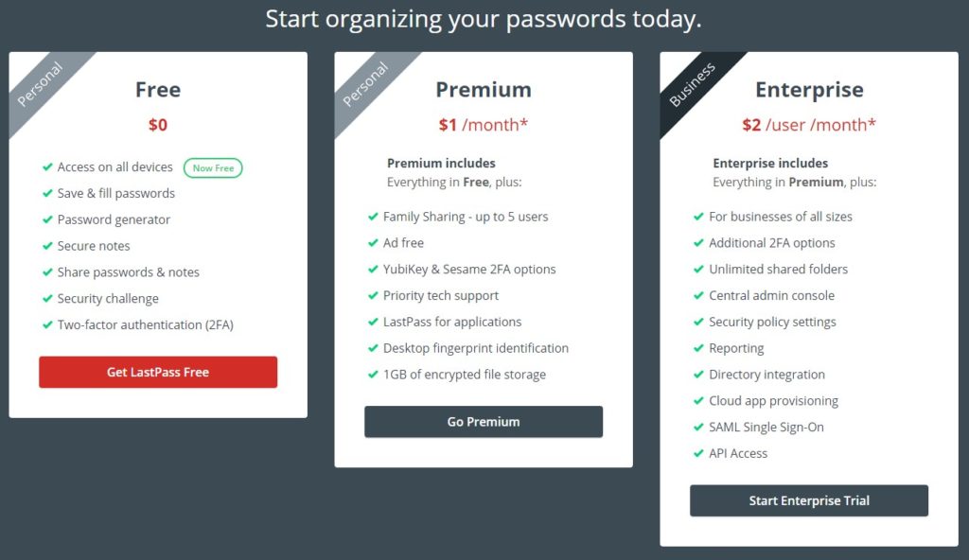Click checkmark beside Central admin console
969x560 pixels.
[698, 295]
